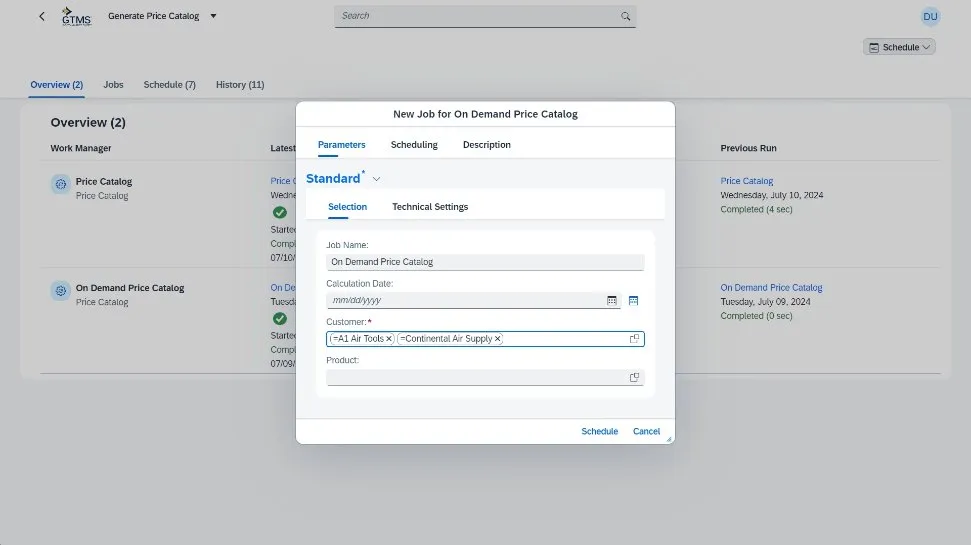
Task: Click the back arrow in header
Action: tap(41, 16)
